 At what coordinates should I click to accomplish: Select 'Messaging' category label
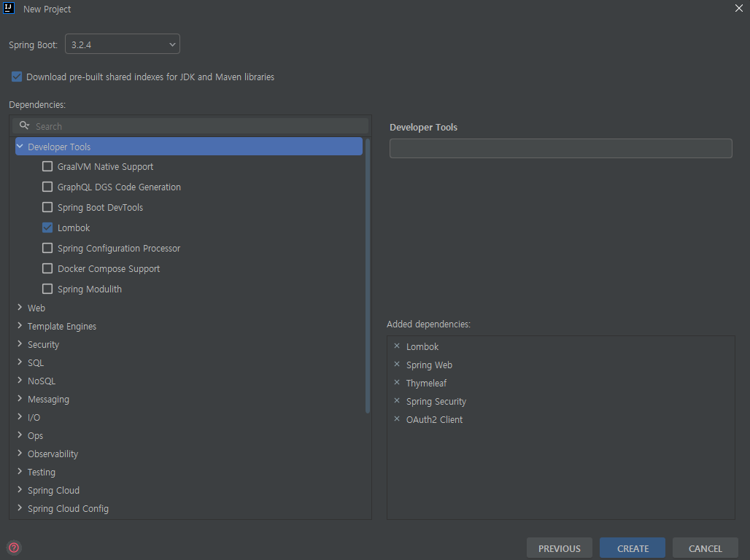coord(48,399)
